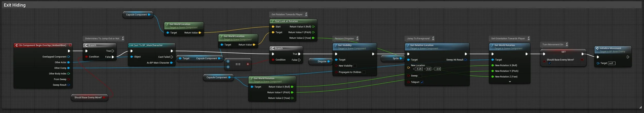Click the function icon on Find Look at Rotation

point(273,21)
